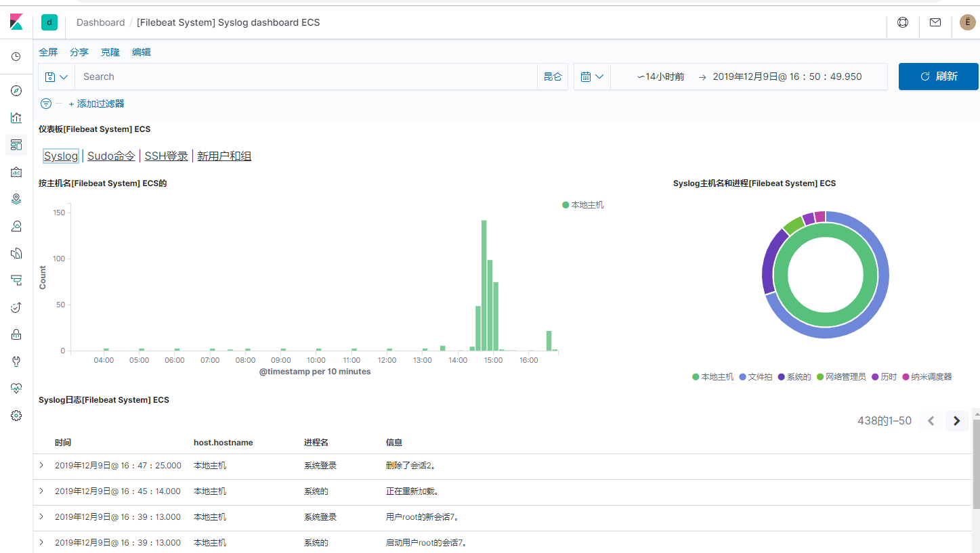980x553 pixels.
Task: Open the user avatar 'E' menu
Action: pos(967,22)
